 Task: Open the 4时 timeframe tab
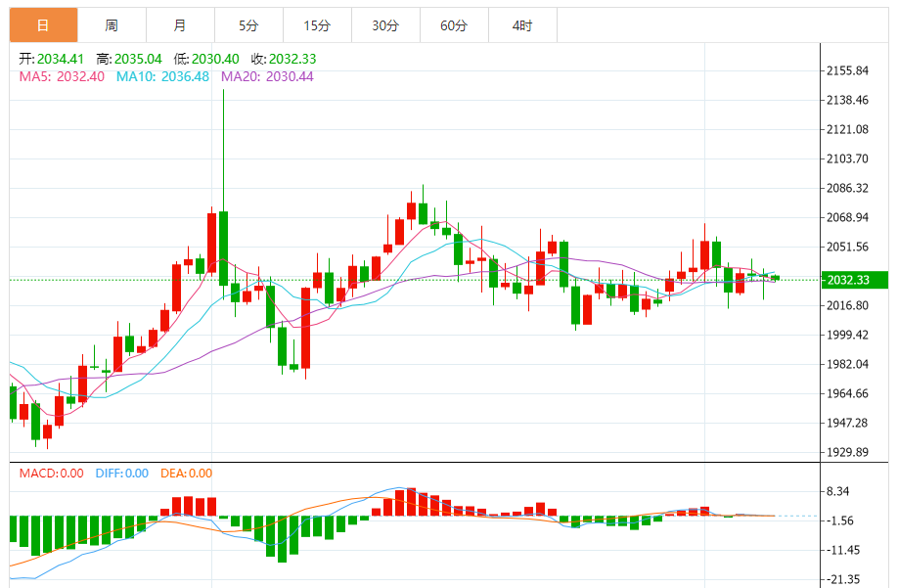click(522, 25)
